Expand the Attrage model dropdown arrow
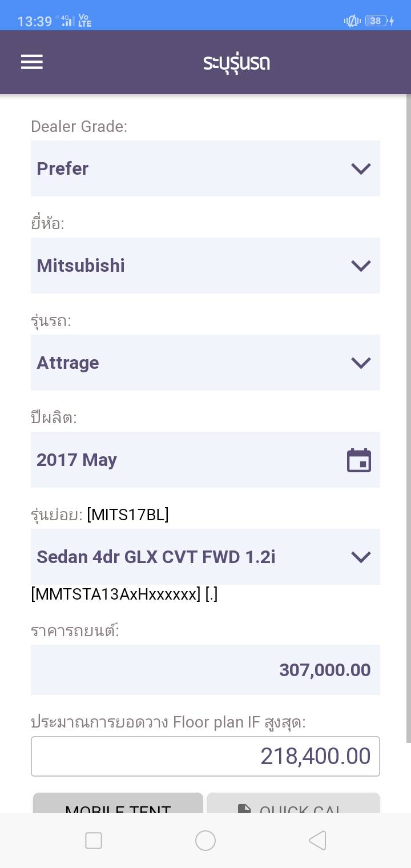 pos(361,363)
